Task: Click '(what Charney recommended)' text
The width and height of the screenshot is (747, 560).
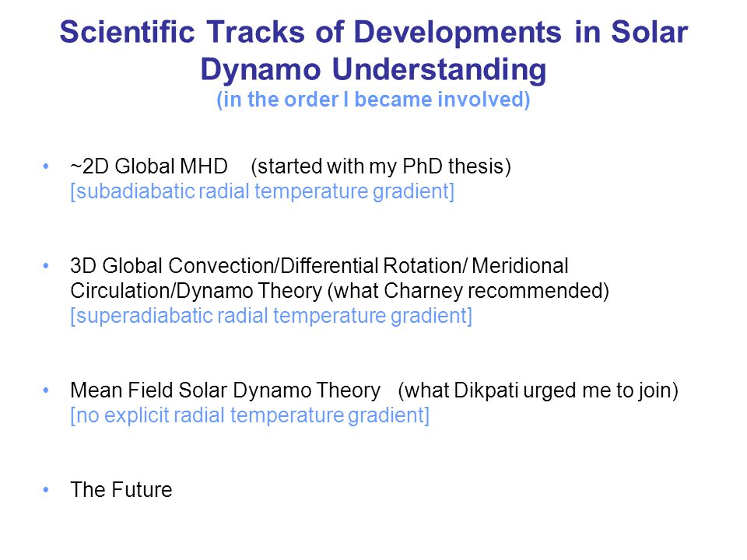Action: (x=468, y=291)
